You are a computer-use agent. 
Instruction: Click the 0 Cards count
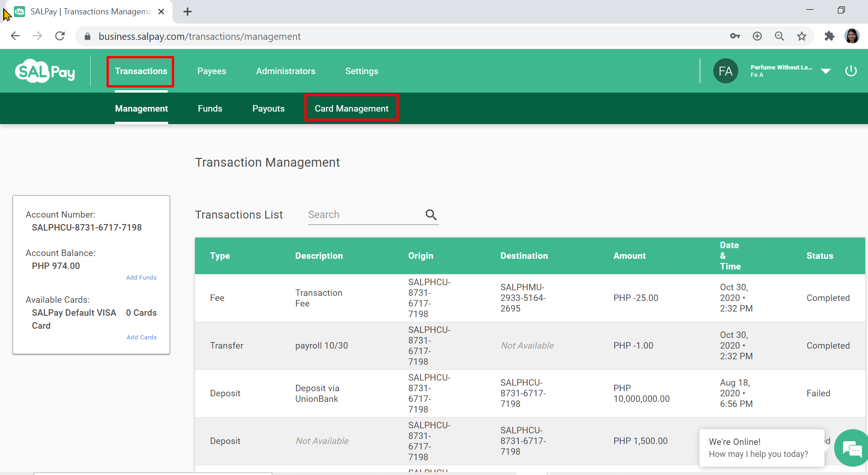(141, 313)
